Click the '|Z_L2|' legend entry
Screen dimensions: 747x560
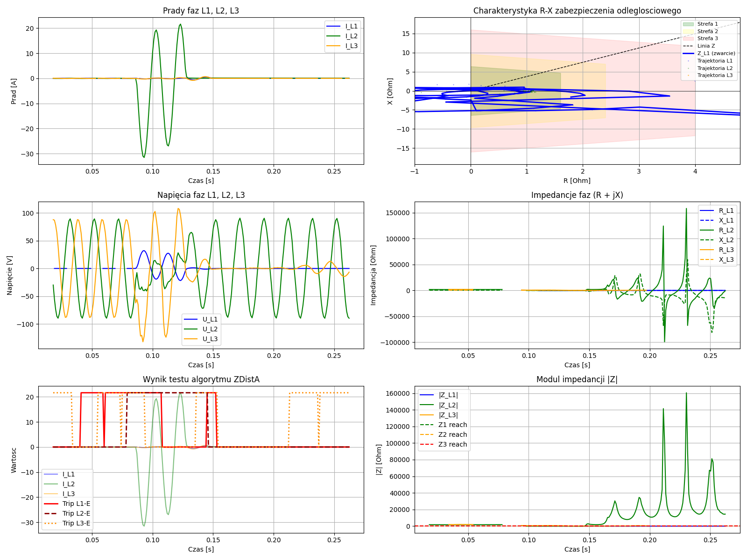448,405
